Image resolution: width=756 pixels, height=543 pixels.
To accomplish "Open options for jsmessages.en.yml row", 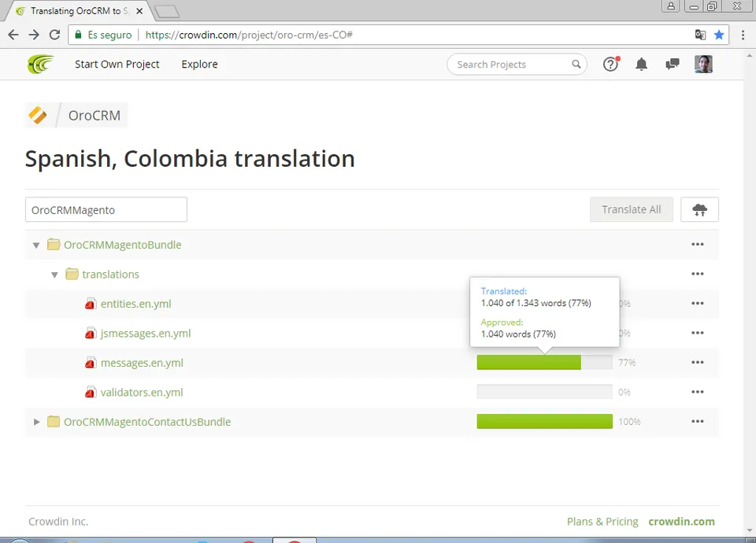I will pyautogui.click(x=698, y=333).
